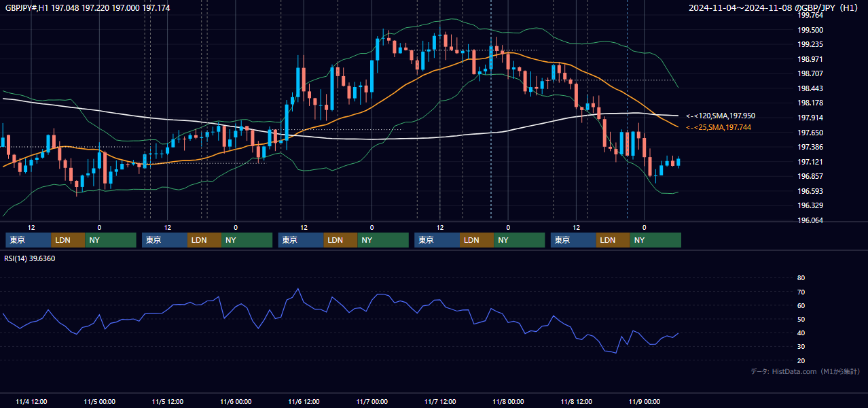
Task: Click the 199.764 price axis label
Action: coord(810,15)
